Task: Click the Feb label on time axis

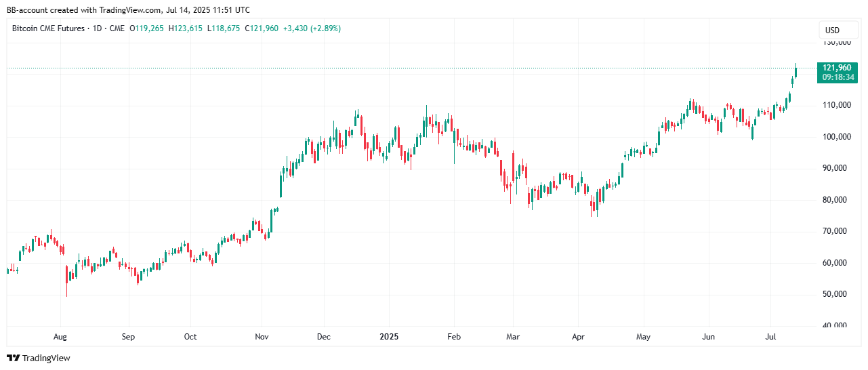Action: point(454,337)
